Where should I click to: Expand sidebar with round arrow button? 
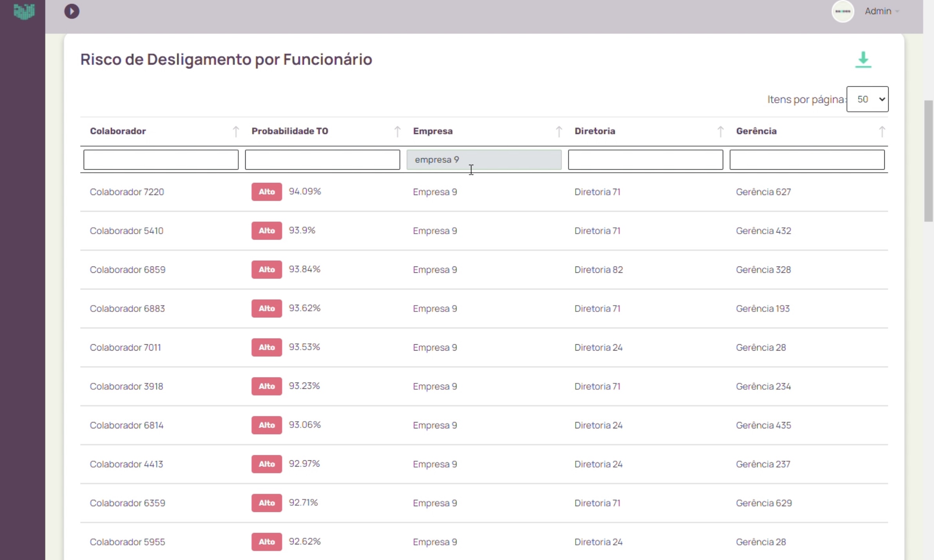(72, 11)
